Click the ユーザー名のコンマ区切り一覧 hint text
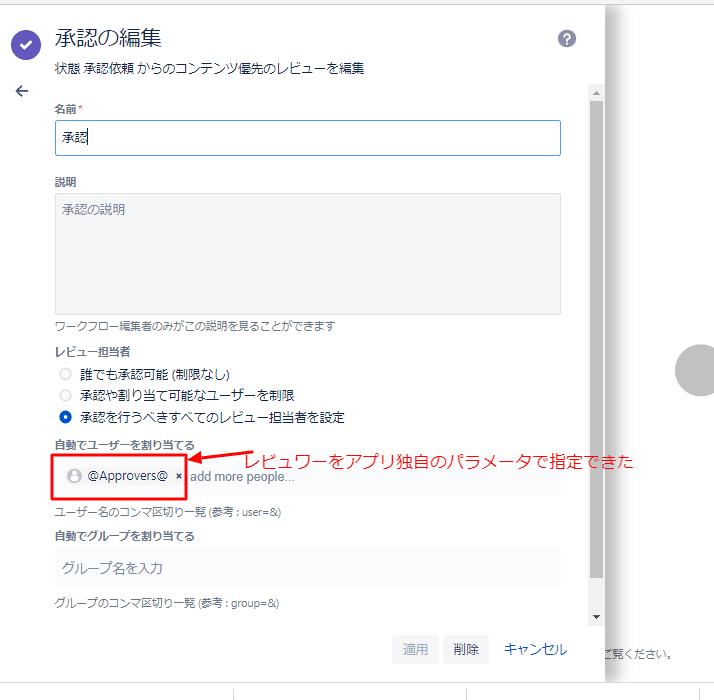Screen dimensions: 714x700 click(x=168, y=512)
